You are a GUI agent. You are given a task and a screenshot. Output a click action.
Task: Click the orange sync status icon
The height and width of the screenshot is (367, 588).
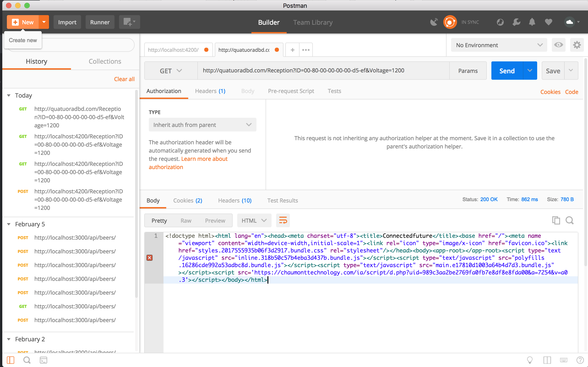[x=450, y=22]
